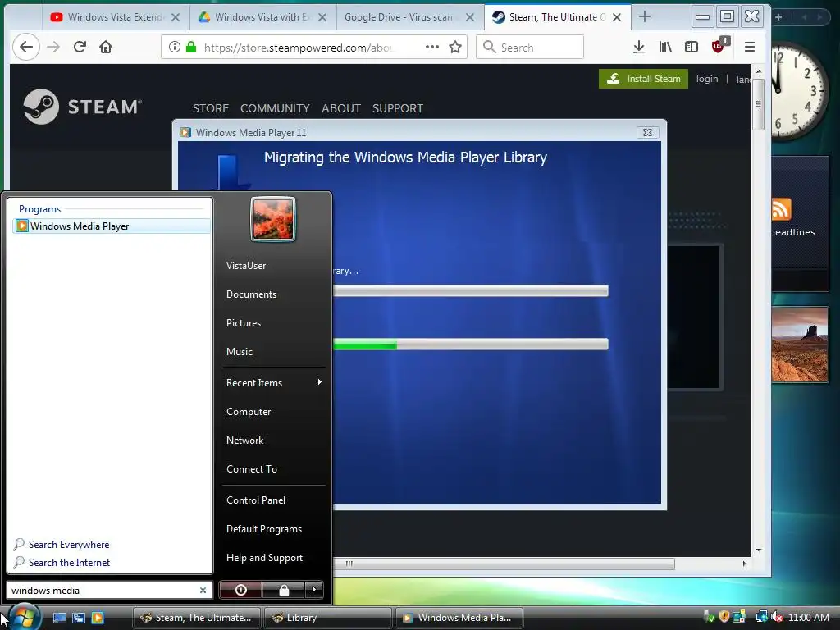This screenshot has height=630, width=840.
Task: Click the Windows Start orb
Action: click(24, 617)
